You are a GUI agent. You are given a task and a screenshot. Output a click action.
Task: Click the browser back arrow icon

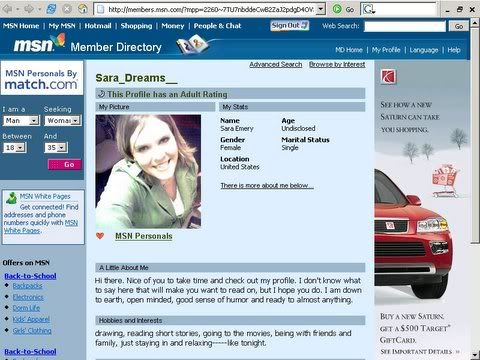tap(8, 9)
